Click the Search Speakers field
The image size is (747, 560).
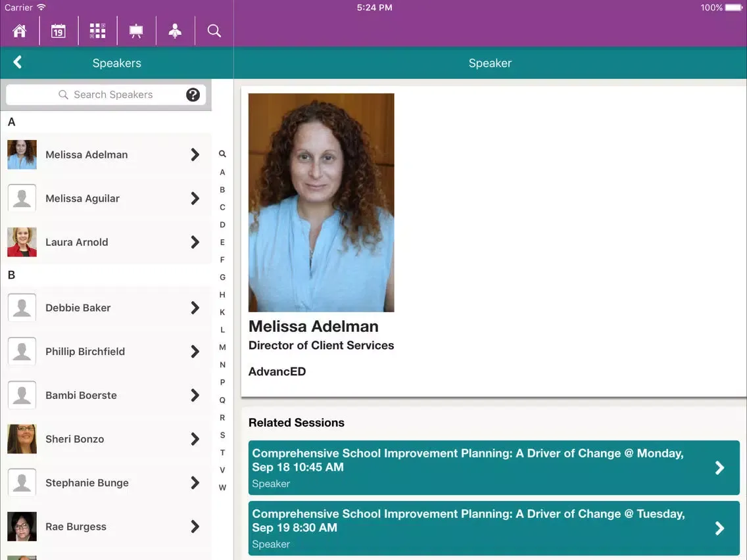(x=106, y=95)
